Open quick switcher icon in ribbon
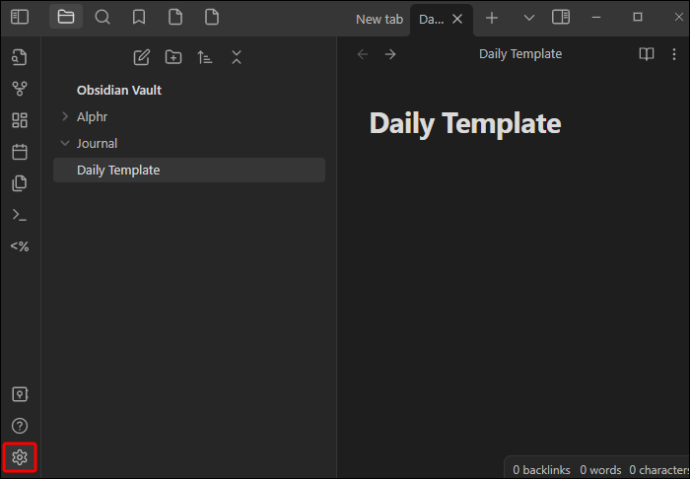Image resolution: width=690 pixels, height=479 pixels. pyautogui.click(x=19, y=58)
